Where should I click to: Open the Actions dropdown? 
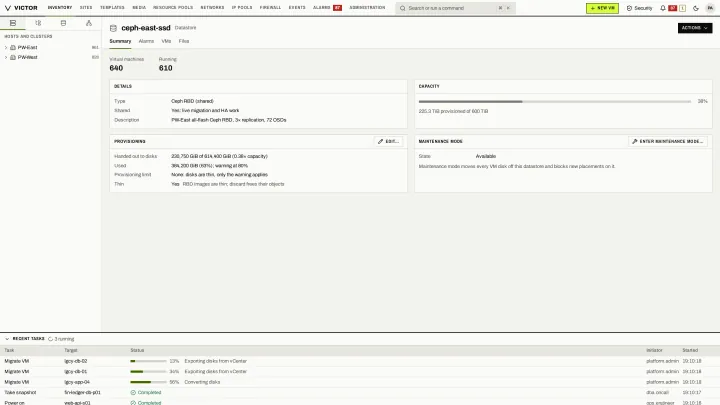click(695, 28)
